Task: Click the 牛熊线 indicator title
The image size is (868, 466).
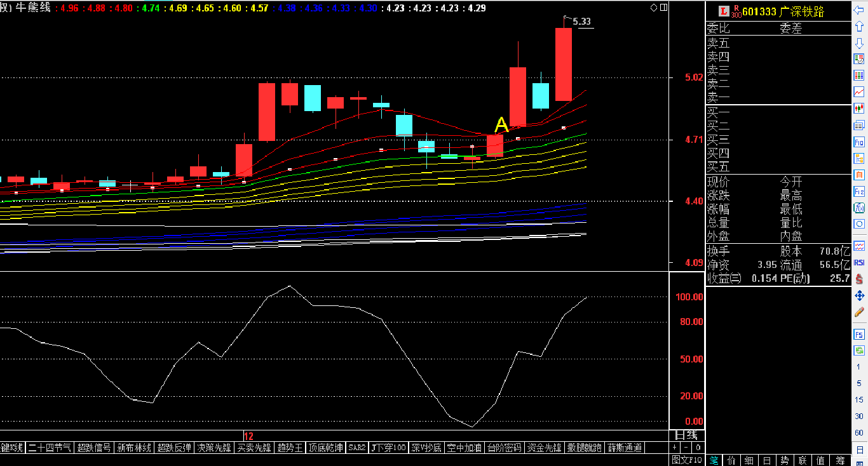Action: [x=32, y=8]
